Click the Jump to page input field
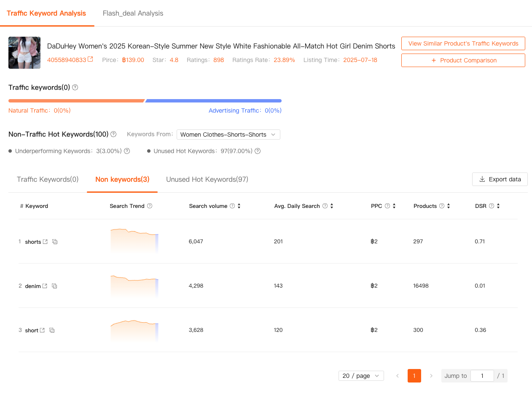 (x=482, y=376)
